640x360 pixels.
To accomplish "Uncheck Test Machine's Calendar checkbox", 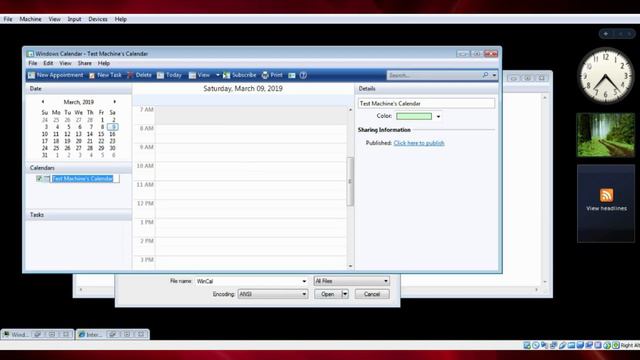I will 39,179.
